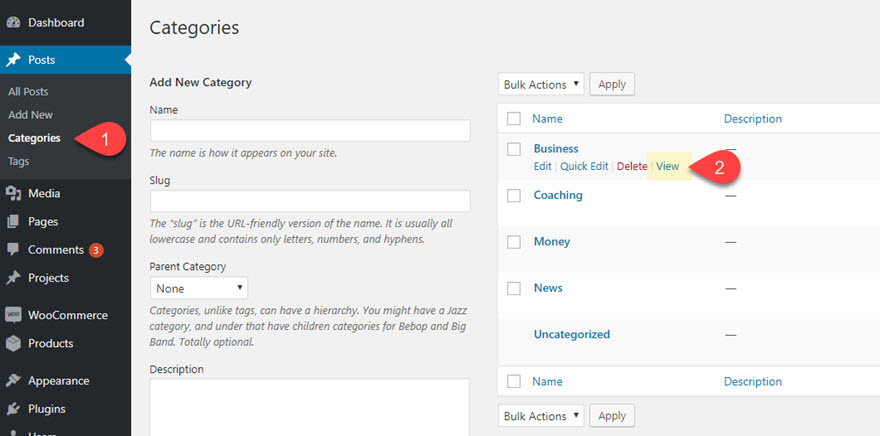The height and width of the screenshot is (436, 880).
Task: Click the Dashboard gauge icon
Action: [14, 22]
